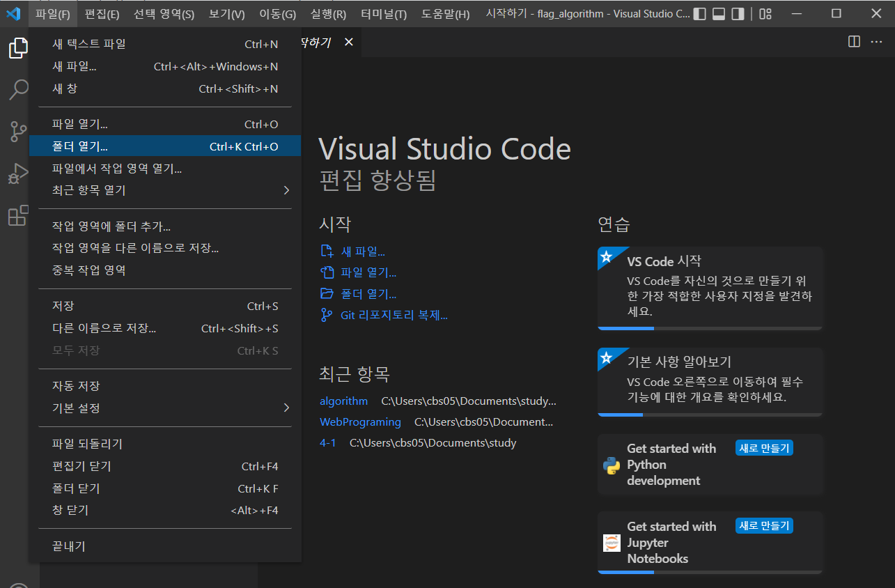Viewport: 895px width, 588px height.
Task: Choose 파일 열기... in File menu
Action: (x=164, y=125)
